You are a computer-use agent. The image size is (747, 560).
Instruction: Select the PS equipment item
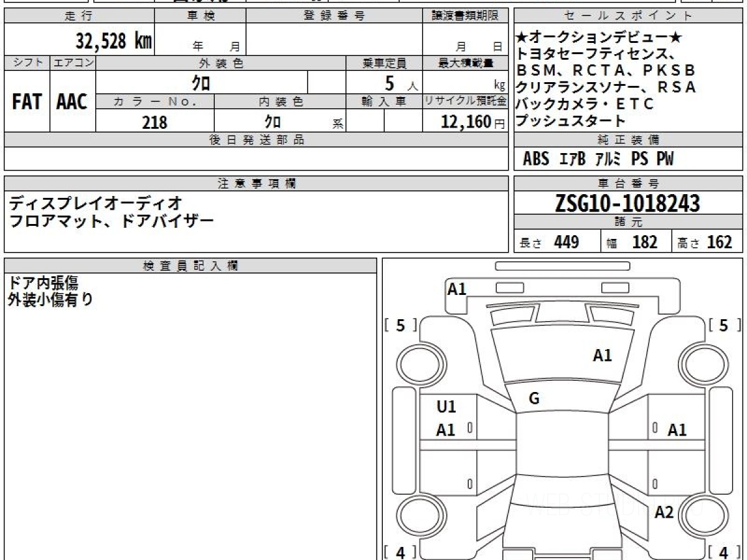pos(639,159)
